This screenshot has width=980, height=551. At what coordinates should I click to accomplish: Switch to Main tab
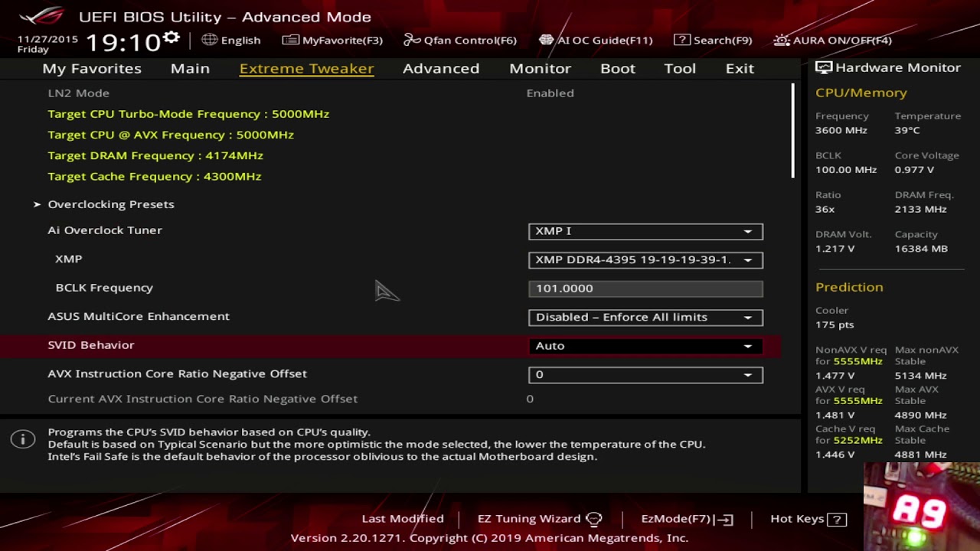point(190,68)
